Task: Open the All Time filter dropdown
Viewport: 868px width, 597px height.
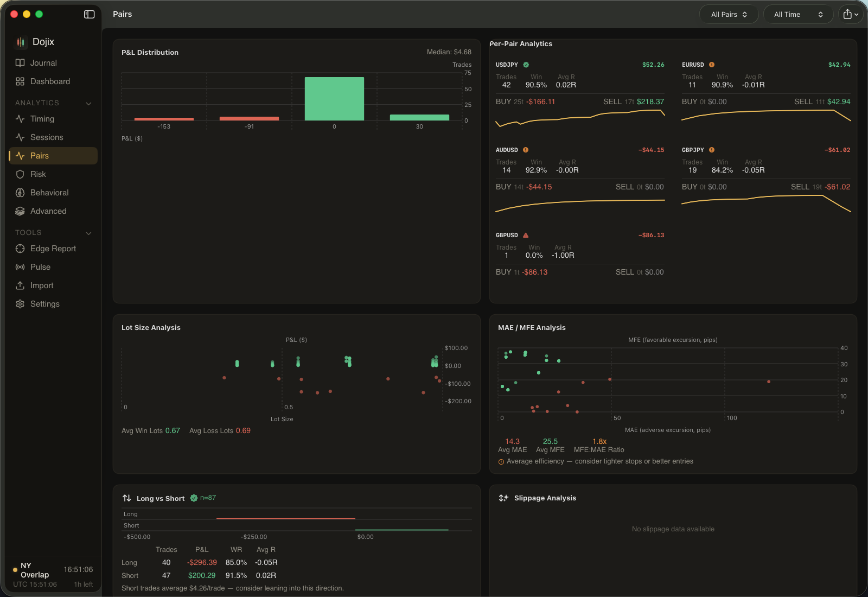Action: 798,14
